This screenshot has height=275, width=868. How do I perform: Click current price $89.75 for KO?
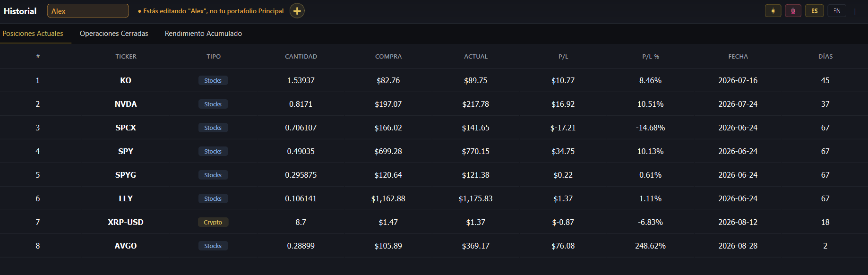476,80
